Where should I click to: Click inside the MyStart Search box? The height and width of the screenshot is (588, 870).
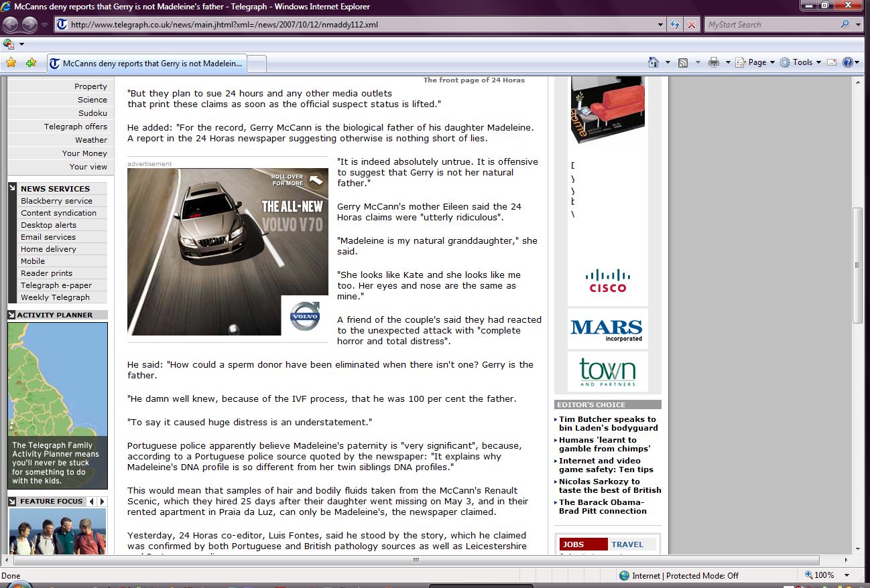(x=771, y=25)
